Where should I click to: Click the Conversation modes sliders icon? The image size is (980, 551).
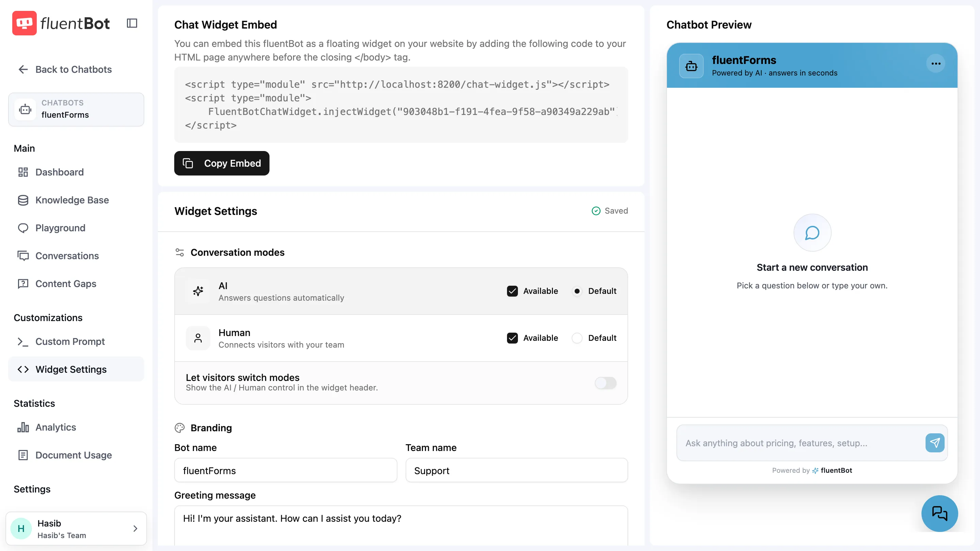point(180,252)
